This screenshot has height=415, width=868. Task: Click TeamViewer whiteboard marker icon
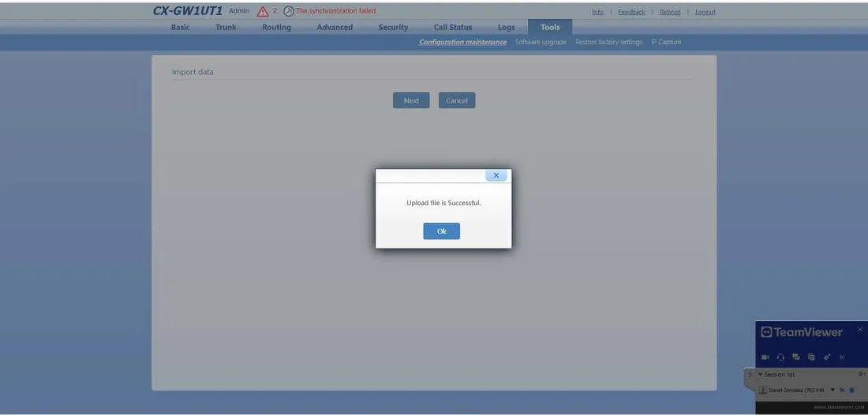point(827,357)
